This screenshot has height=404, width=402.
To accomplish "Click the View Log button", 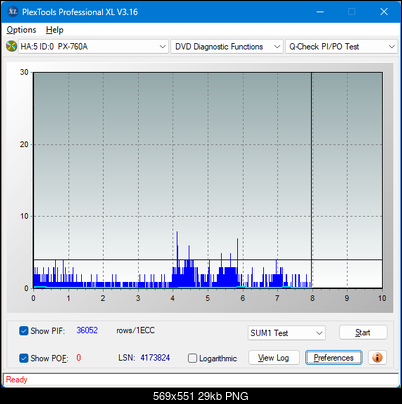I will [x=274, y=358].
